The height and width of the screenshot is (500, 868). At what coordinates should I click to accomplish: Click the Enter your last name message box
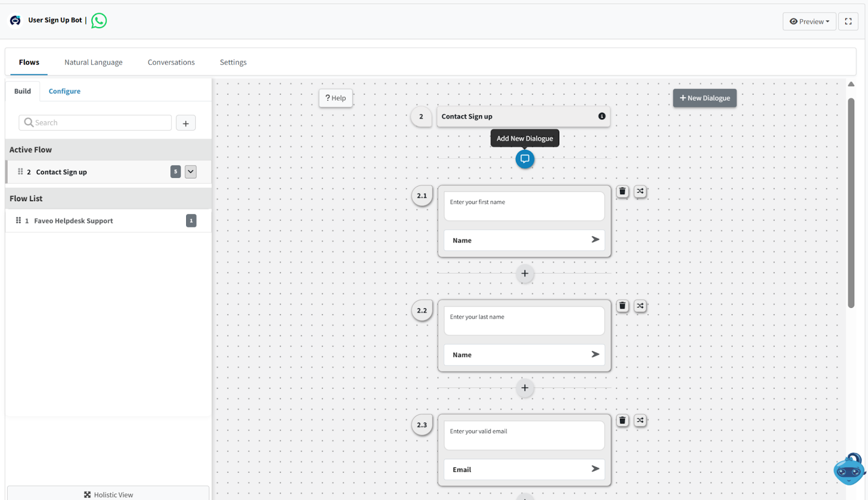coord(524,321)
